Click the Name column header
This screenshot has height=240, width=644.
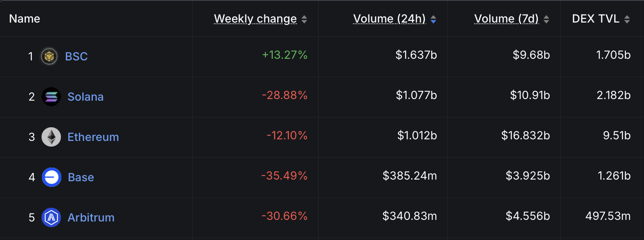(25, 19)
